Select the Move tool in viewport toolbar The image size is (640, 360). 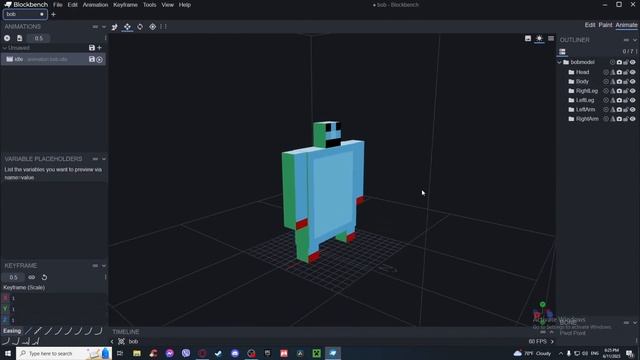point(127,27)
